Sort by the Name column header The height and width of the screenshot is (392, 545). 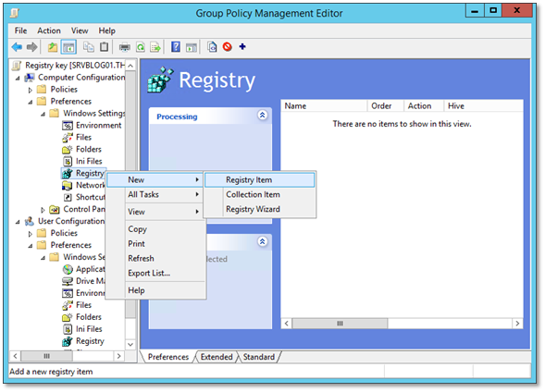tap(324, 106)
